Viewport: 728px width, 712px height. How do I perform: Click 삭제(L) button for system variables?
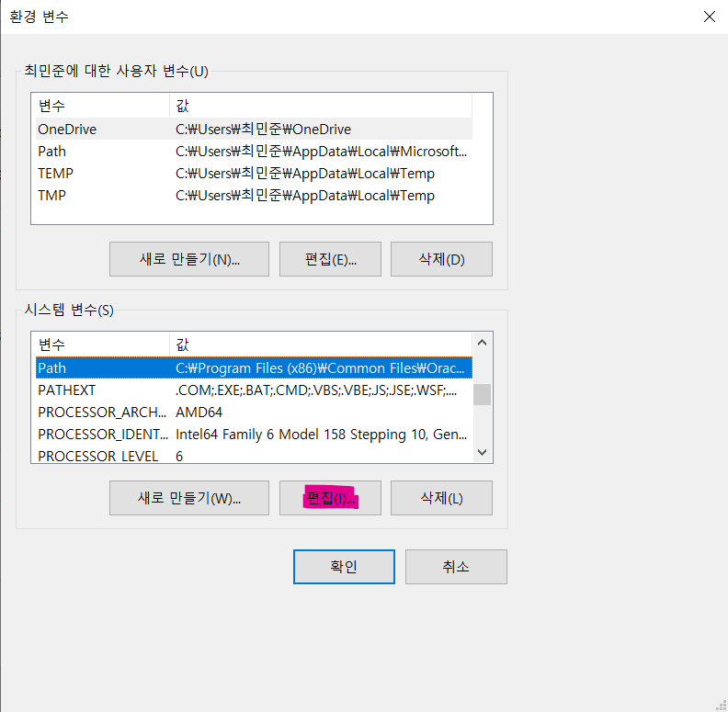pos(441,498)
